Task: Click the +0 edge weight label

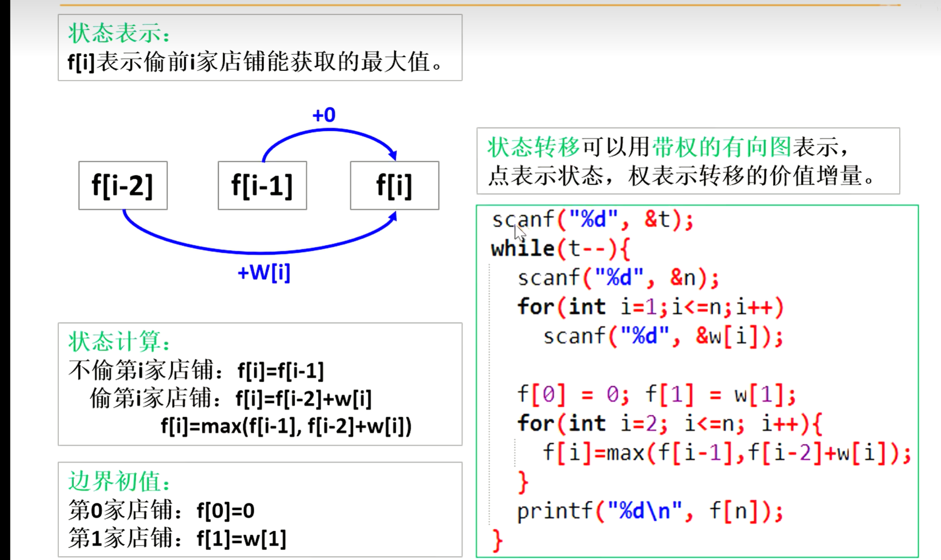Action: tap(324, 115)
